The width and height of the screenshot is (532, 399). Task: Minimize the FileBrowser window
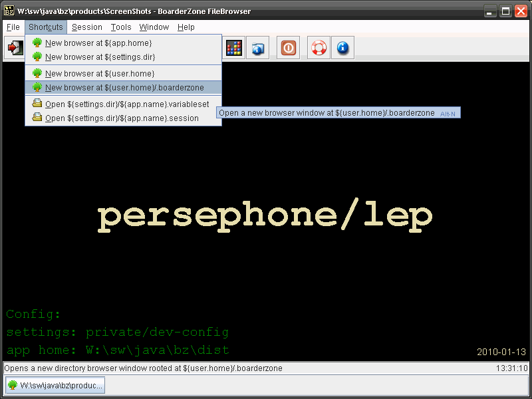(489, 11)
